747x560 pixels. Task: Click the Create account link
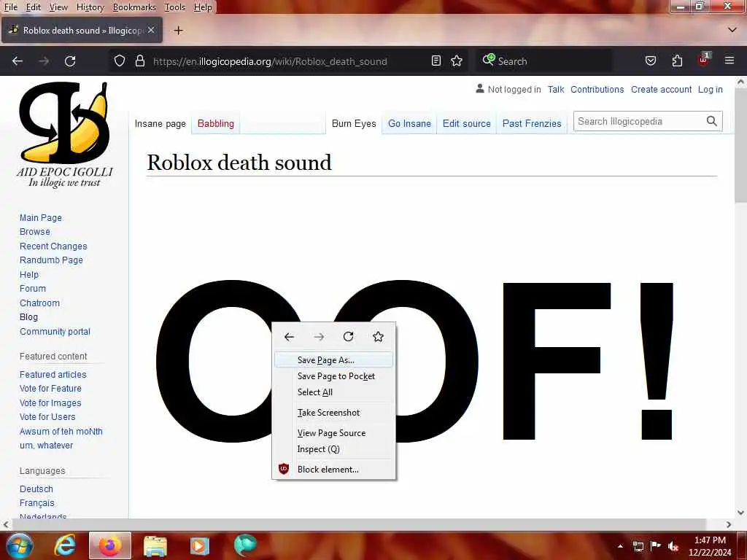(x=661, y=90)
